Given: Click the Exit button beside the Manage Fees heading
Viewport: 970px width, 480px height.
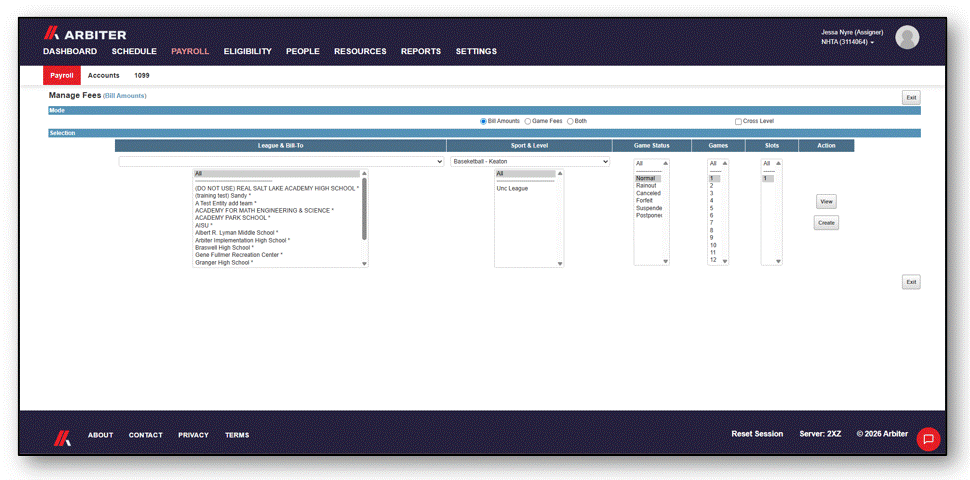Looking at the screenshot, I should 911,97.
